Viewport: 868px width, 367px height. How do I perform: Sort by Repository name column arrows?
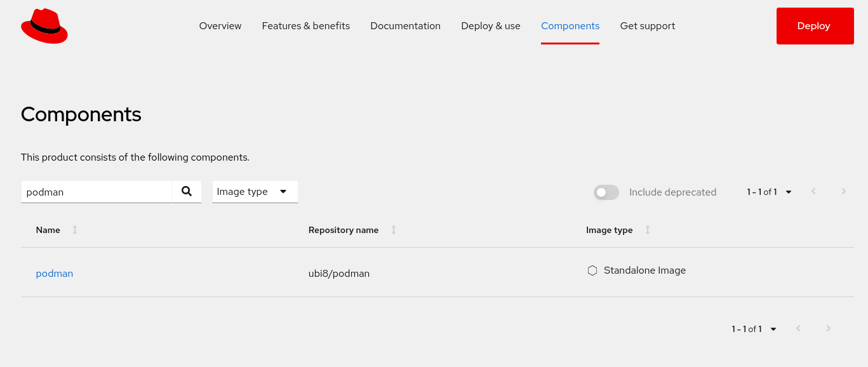point(394,230)
